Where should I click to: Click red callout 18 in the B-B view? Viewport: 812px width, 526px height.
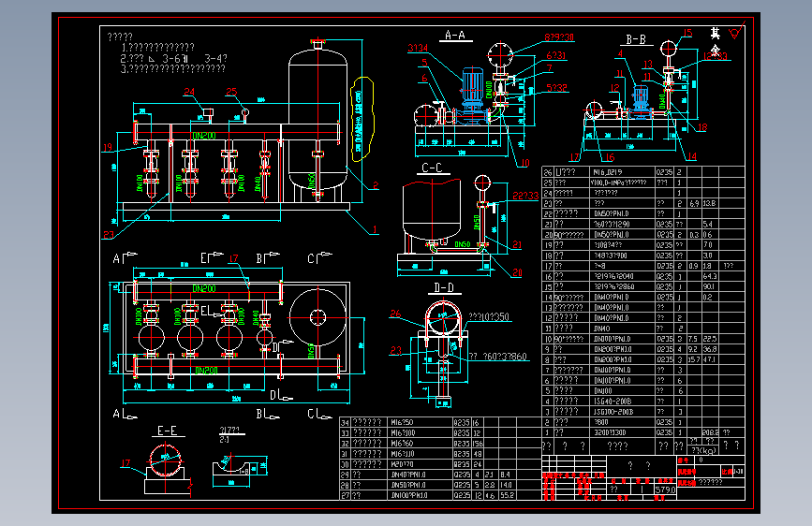[x=702, y=127]
